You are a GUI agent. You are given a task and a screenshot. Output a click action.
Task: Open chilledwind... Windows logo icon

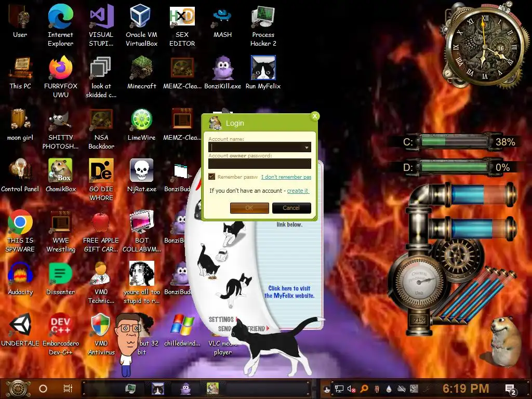click(182, 326)
